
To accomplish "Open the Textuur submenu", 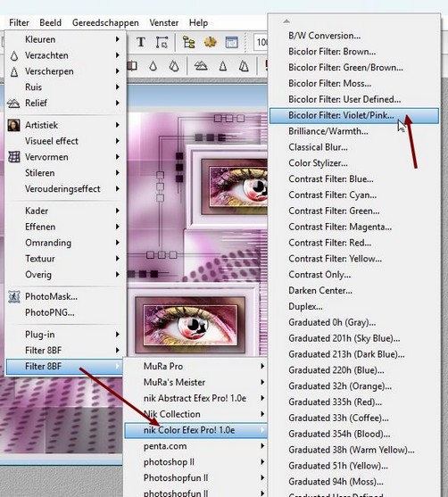I will coord(64,259).
